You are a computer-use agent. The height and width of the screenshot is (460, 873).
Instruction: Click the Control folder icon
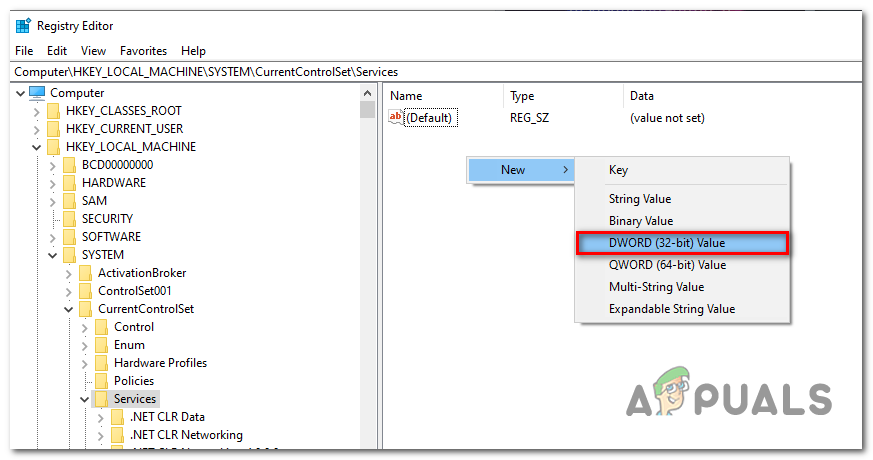tap(102, 327)
